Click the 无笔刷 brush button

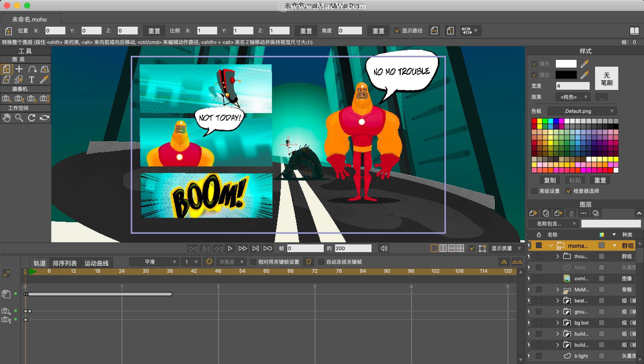click(607, 79)
